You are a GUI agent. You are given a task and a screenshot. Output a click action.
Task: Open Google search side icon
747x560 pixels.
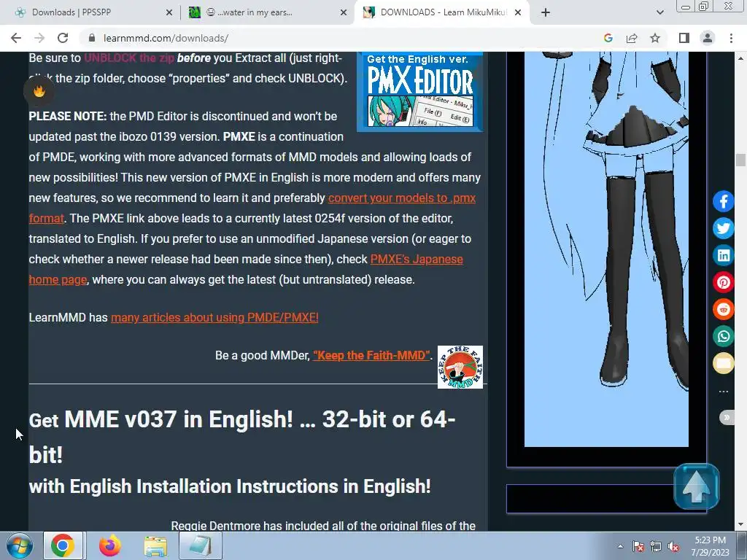coord(608,38)
